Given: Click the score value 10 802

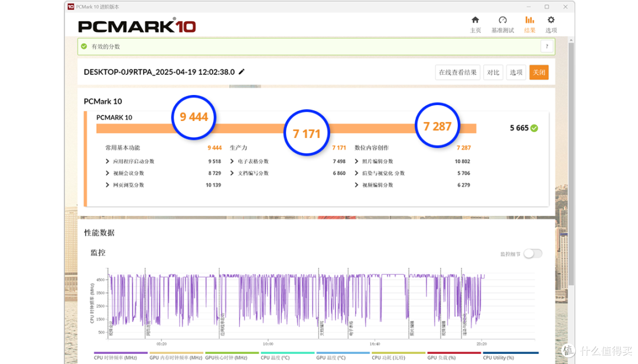Looking at the screenshot, I should click(x=462, y=161).
